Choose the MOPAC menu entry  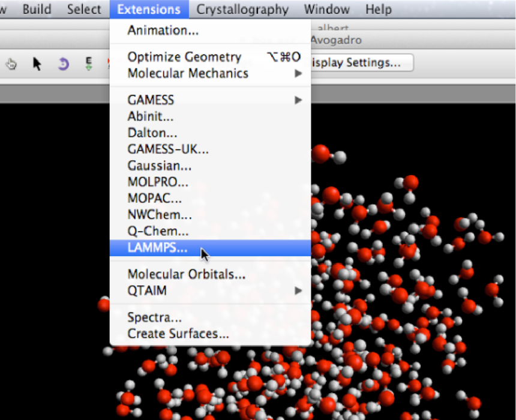(154, 199)
